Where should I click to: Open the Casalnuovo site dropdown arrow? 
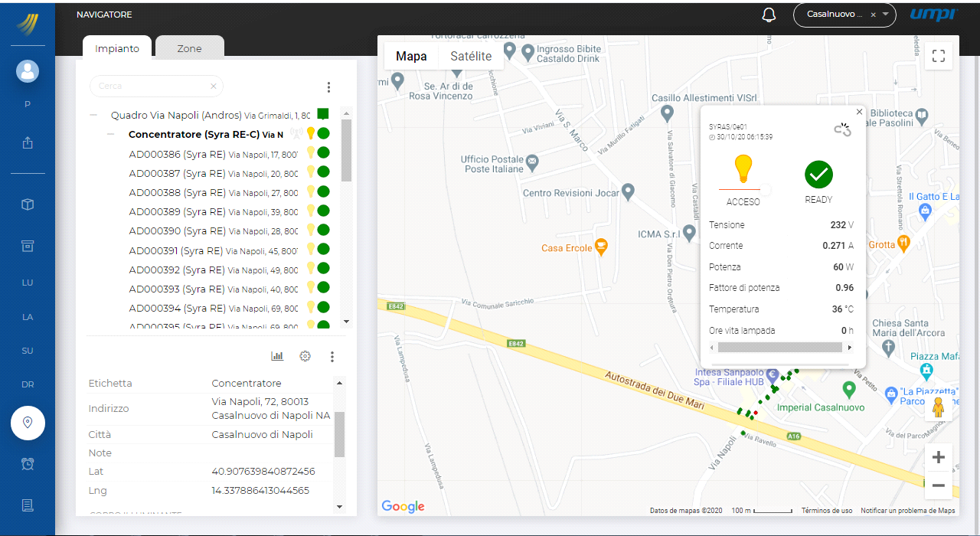[885, 15]
